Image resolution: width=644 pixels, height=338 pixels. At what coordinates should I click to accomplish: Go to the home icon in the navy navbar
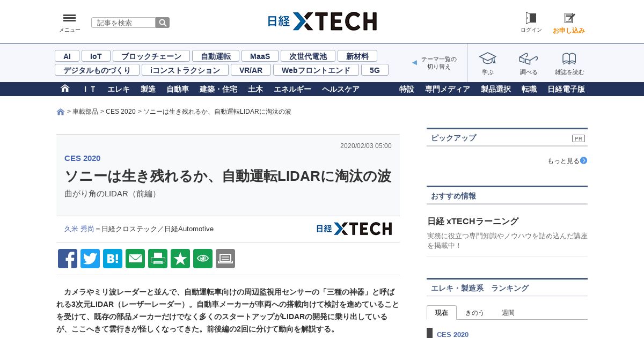[x=65, y=89]
